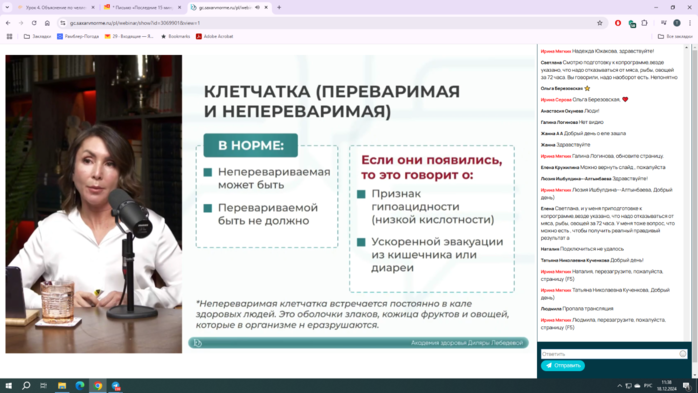Close the 'Письмо' mail tab

[x=179, y=8]
